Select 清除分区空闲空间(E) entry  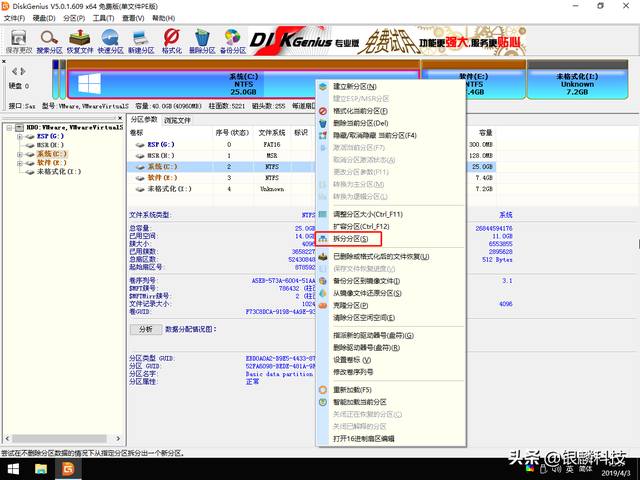click(392, 318)
